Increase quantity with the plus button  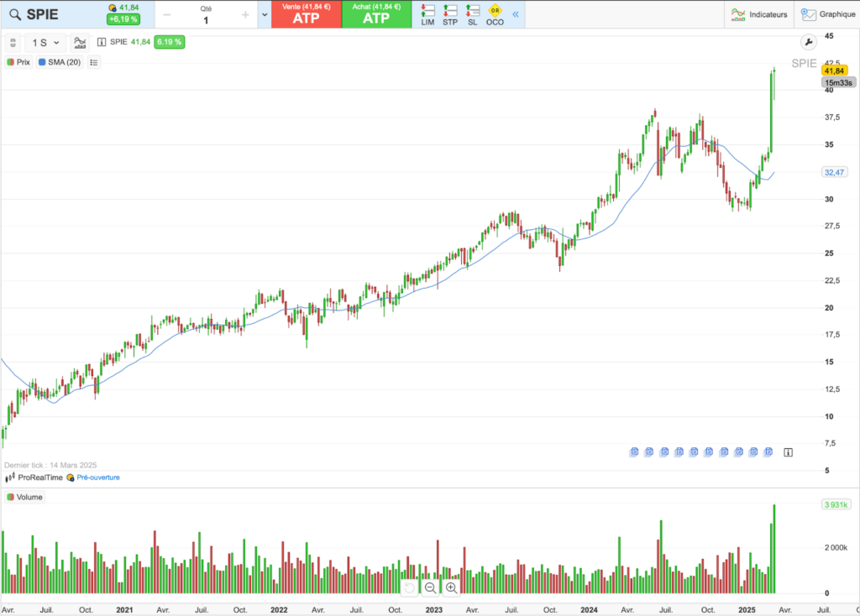(x=246, y=15)
